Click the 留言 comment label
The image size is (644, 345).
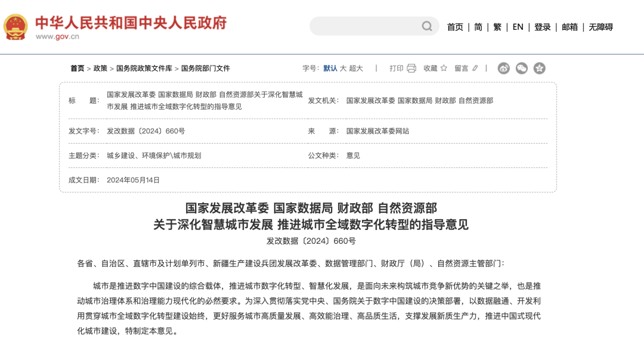point(461,69)
